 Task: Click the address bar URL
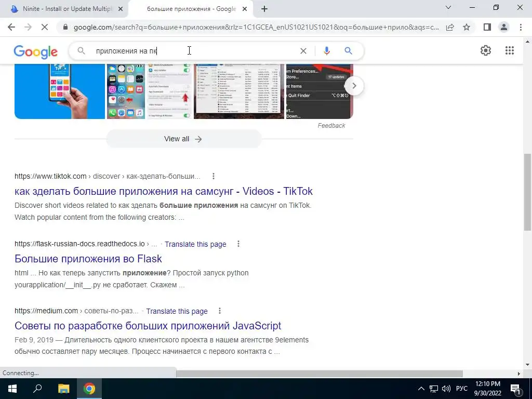pos(256,27)
